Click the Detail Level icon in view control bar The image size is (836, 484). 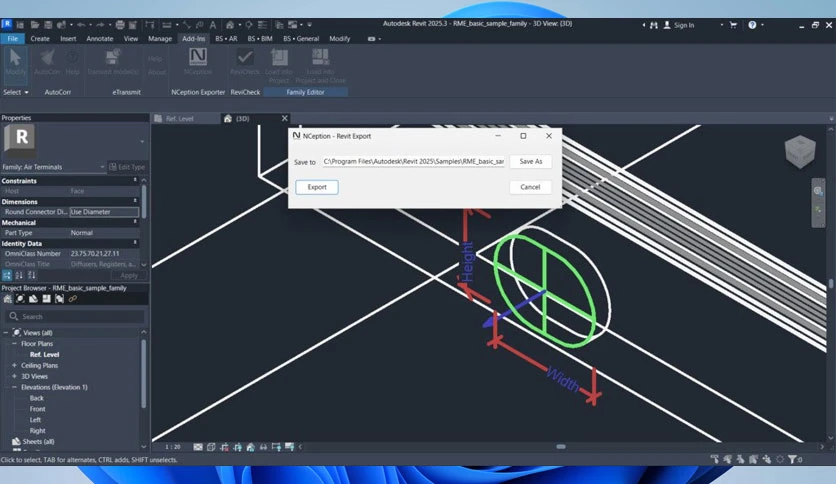click(x=198, y=447)
